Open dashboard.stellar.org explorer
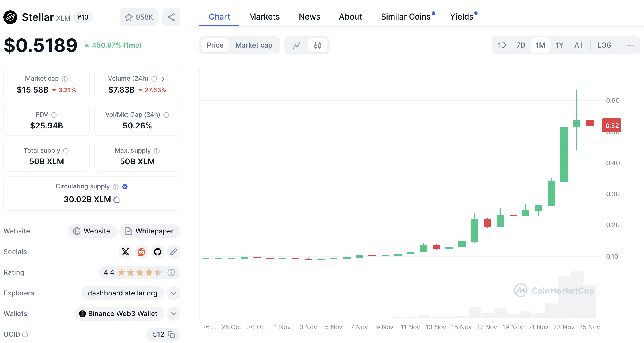 (x=123, y=293)
